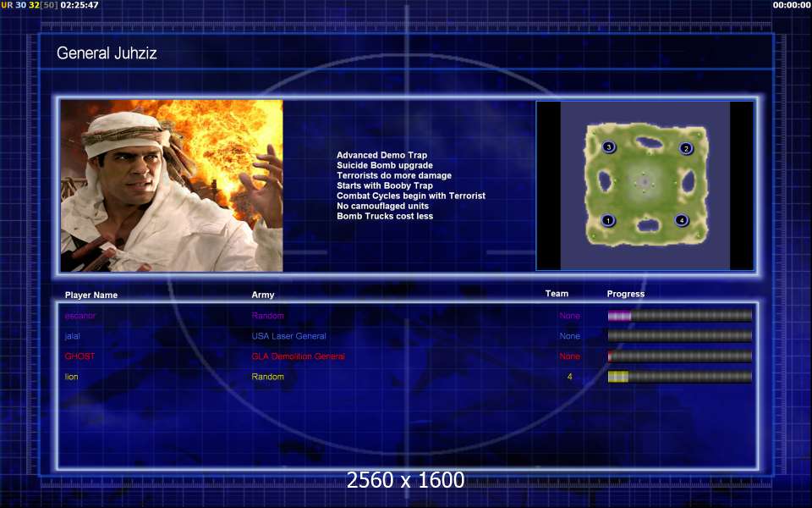Image resolution: width=812 pixels, height=508 pixels.
Task: Click GHOST's team value 'None'
Action: (x=569, y=356)
